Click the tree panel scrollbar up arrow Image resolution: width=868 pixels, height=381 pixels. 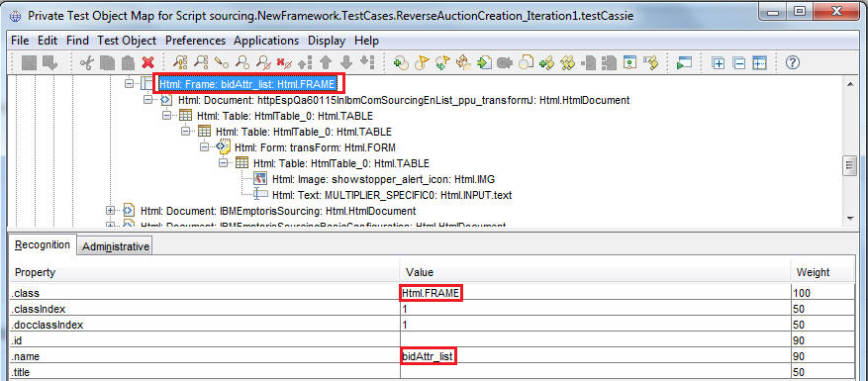(x=850, y=83)
